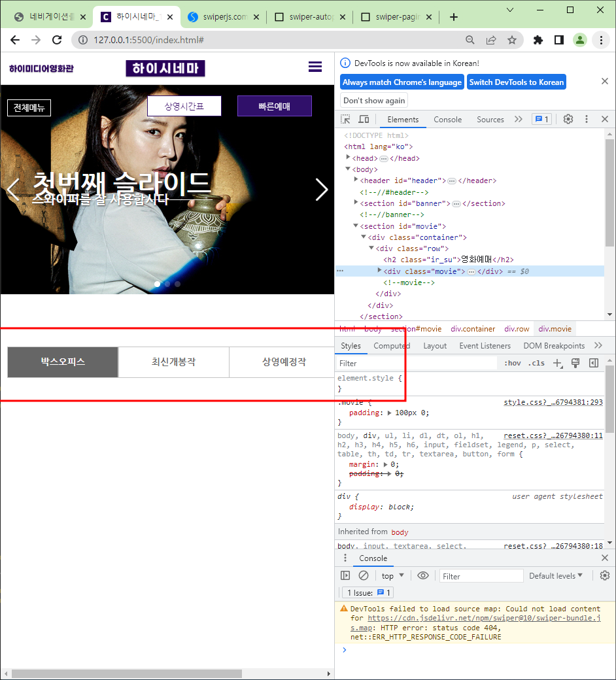Open the issues counter badge
The width and height of the screenshot is (616, 680).
click(542, 119)
